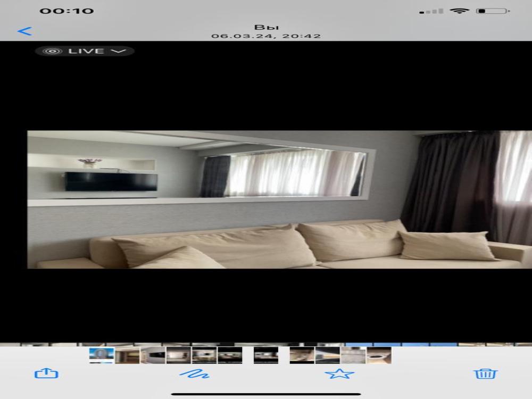Open the LIVE photo options dropdown

click(x=85, y=51)
